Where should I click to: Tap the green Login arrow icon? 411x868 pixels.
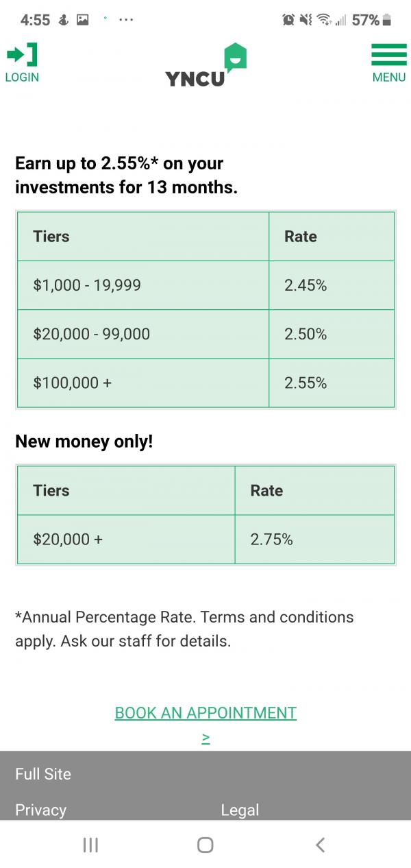(x=22, y=55)
